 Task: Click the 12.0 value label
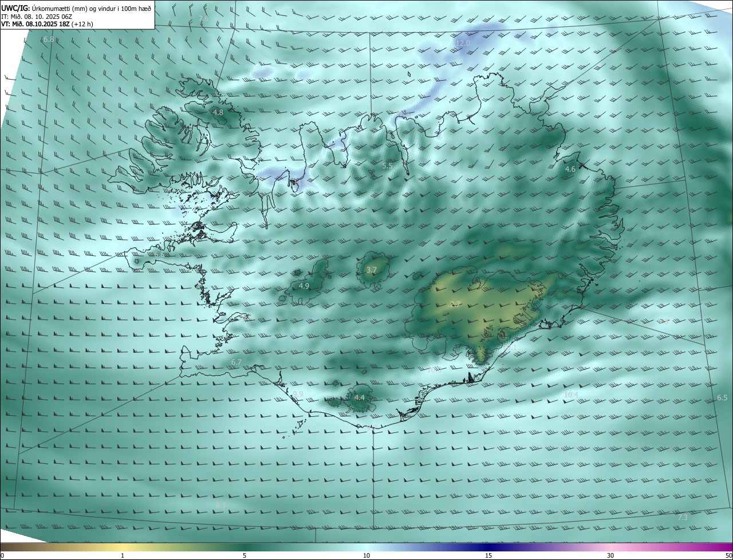pyautogui.click(x=463, y=44)
